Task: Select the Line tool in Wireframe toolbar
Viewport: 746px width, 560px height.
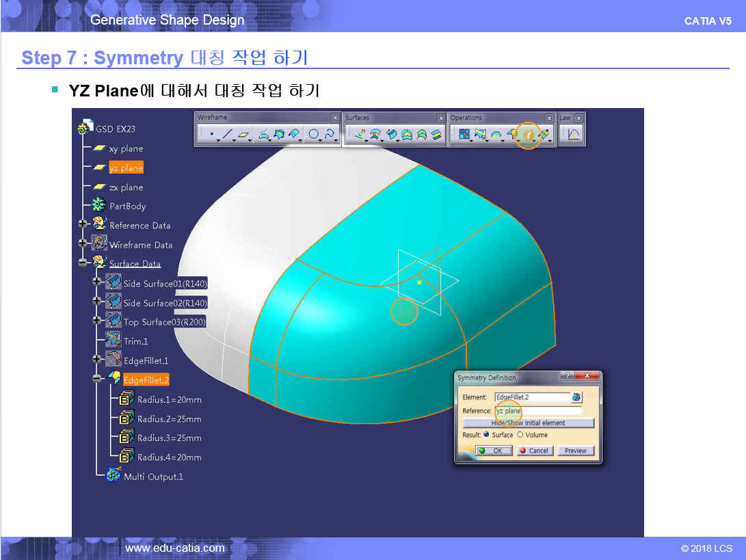Action: (228, 135)
